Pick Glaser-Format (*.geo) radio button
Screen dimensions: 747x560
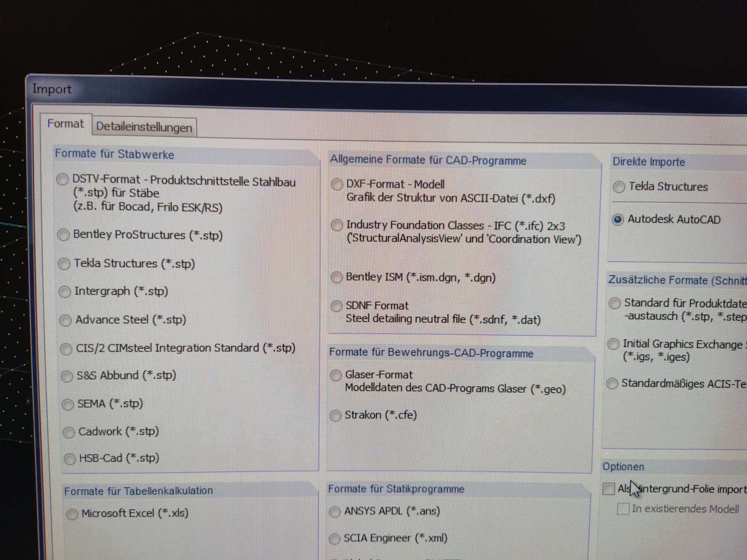[x=335, y=375]
